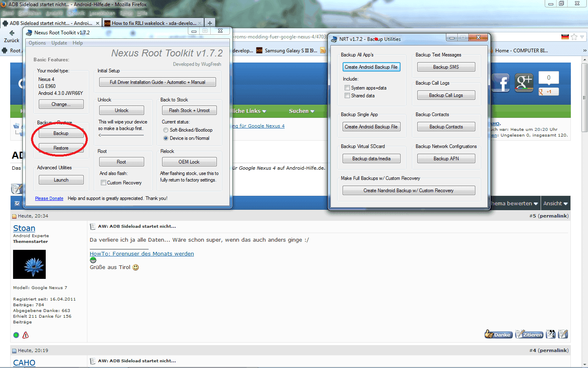Open bookmark star dropdown arrow in Firefox
Screen dimensions: 588x368
click(x=582, y=37)
